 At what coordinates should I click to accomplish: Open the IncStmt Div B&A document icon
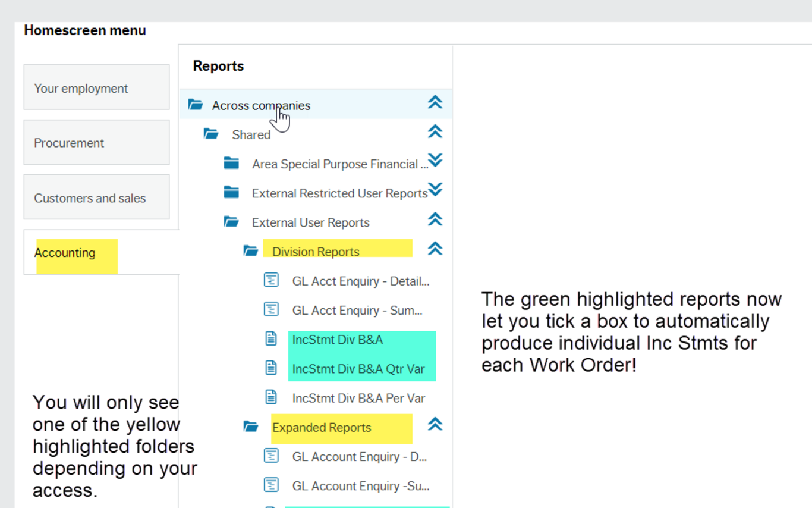(271, 338)
